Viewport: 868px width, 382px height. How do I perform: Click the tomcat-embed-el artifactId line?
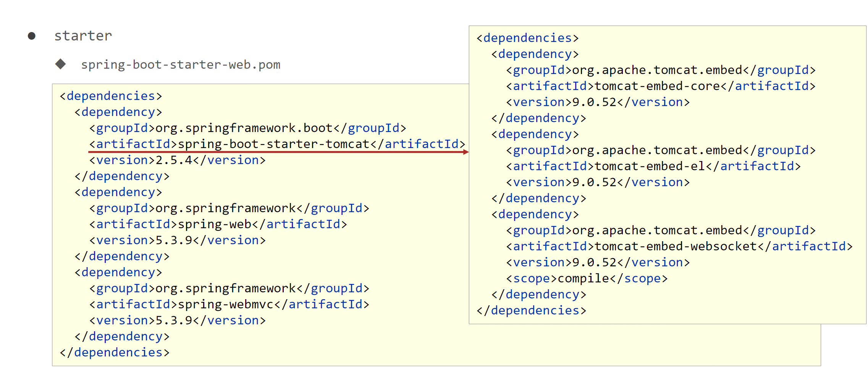653,166
